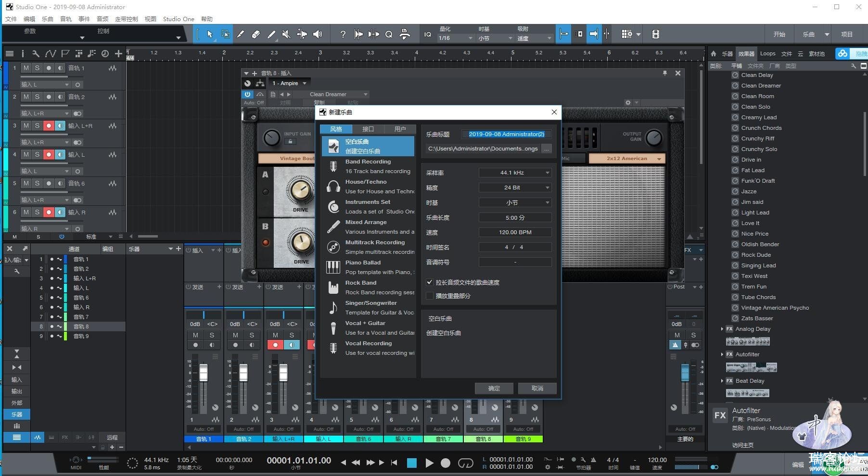Viewport: 868px width, 476px height.
Task: Select Piano Ballad template
Action: click(x=368, y=267)
